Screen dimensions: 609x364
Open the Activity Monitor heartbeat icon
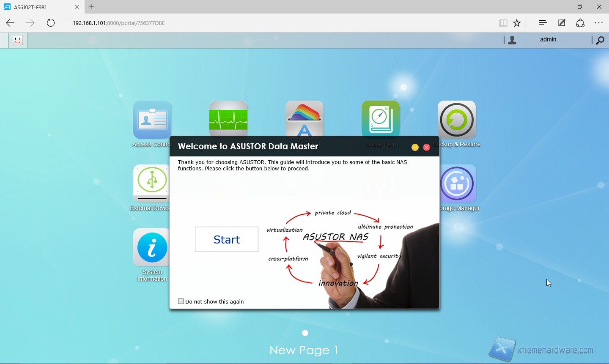pyautogui.click(x=228, y=119)
